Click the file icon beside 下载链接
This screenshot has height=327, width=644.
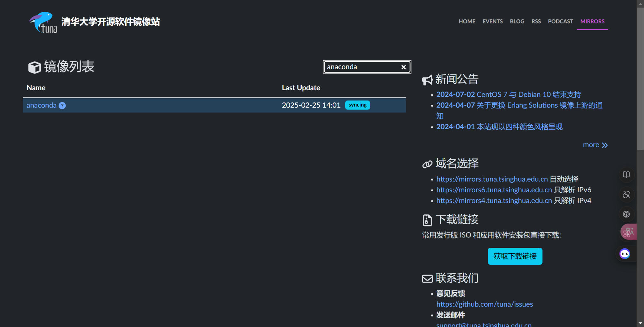pyautogui.click(x=427, y=220)
